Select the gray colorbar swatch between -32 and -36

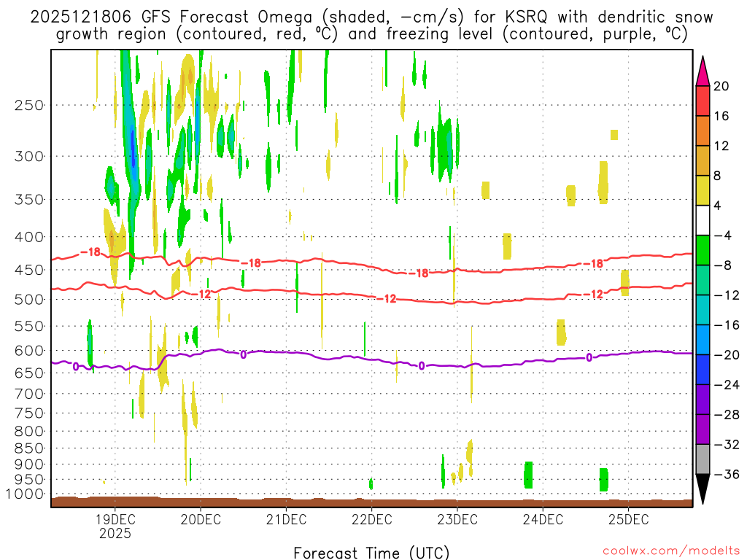tap(703, 459)
